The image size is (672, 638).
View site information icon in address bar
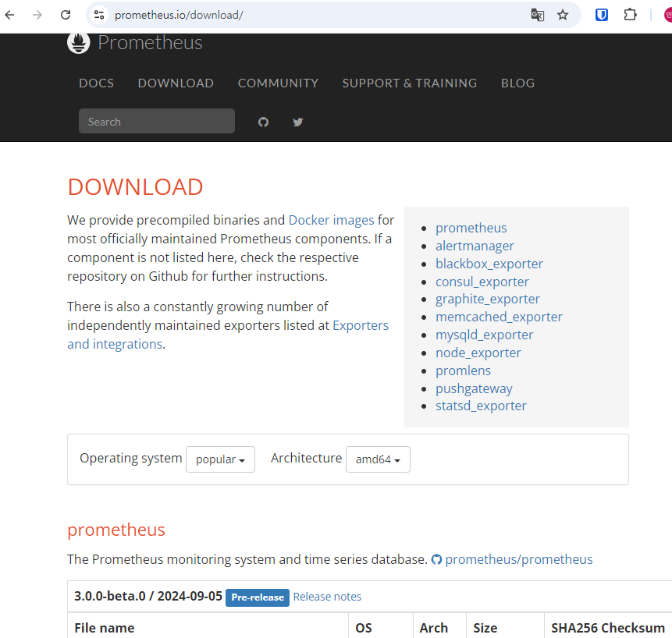(x=98, y=15)
